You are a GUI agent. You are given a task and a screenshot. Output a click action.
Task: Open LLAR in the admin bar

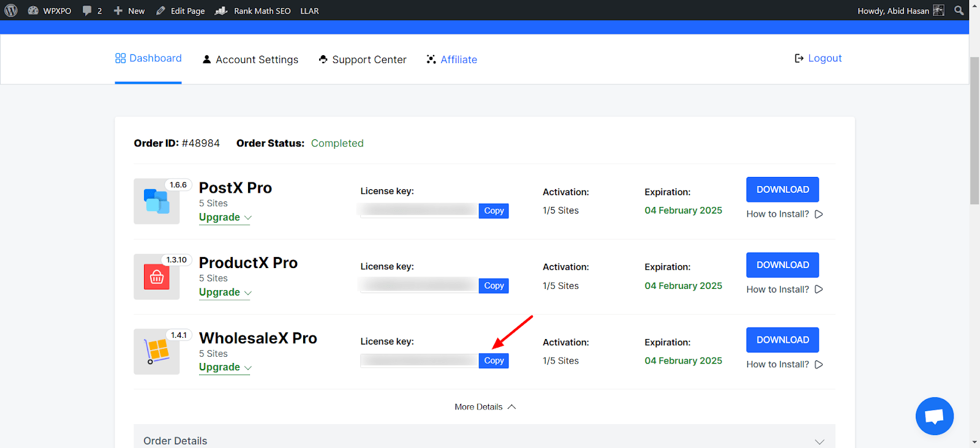coord(309,10)
